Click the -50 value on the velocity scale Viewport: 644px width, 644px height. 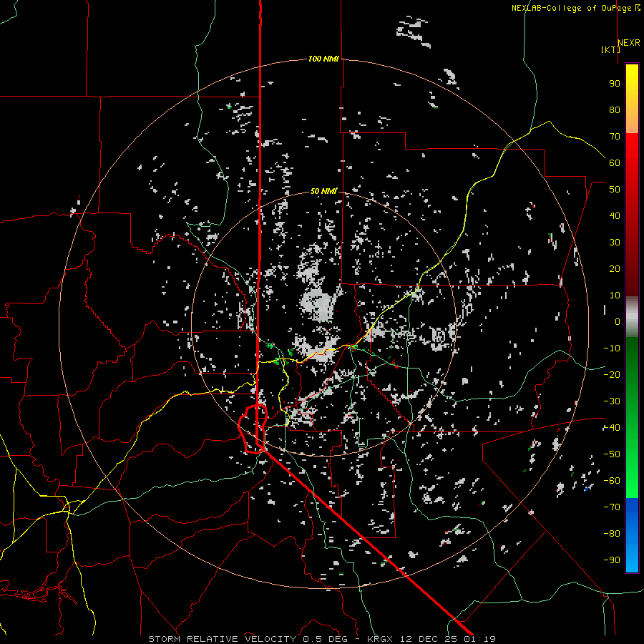click(612, 454)
